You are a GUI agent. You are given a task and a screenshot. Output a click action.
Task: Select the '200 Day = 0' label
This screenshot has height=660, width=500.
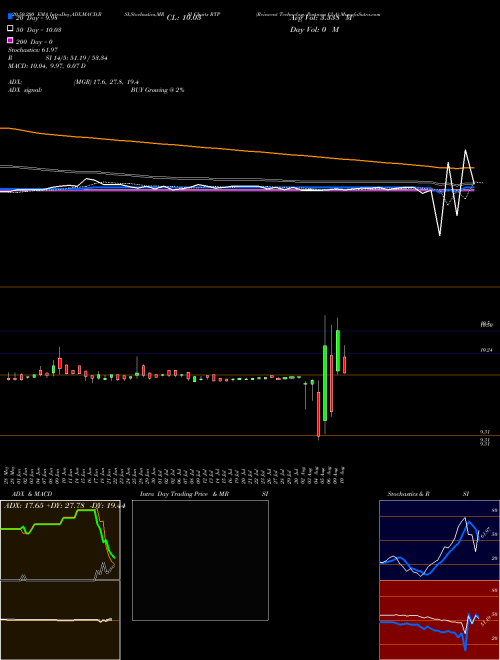(x=34, y=42)
